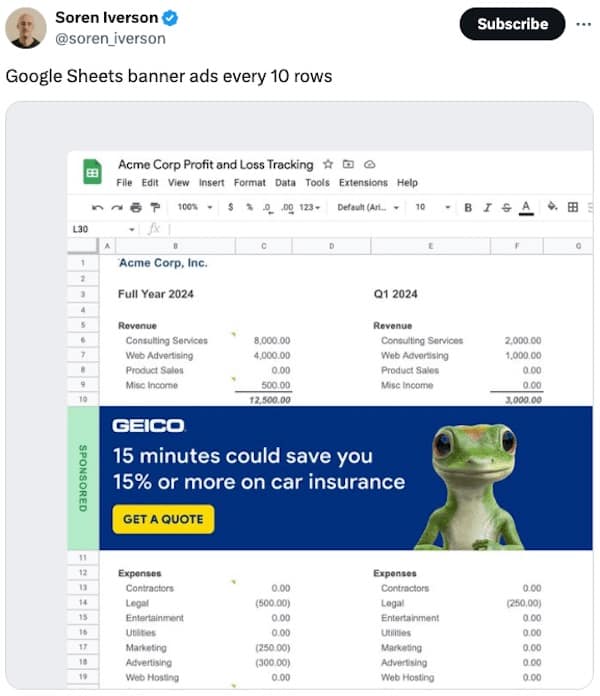Click the print icon

pos(134,207)
